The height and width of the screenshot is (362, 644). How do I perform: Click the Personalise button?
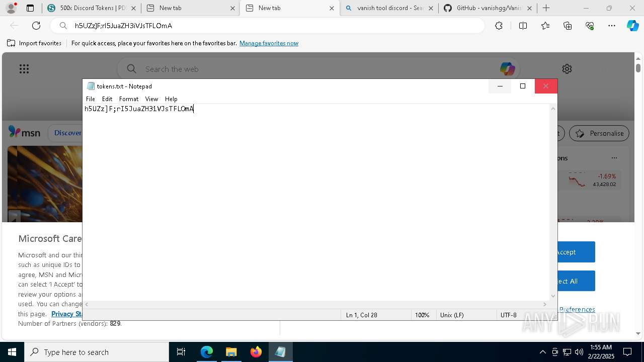[x=599, y=133]
